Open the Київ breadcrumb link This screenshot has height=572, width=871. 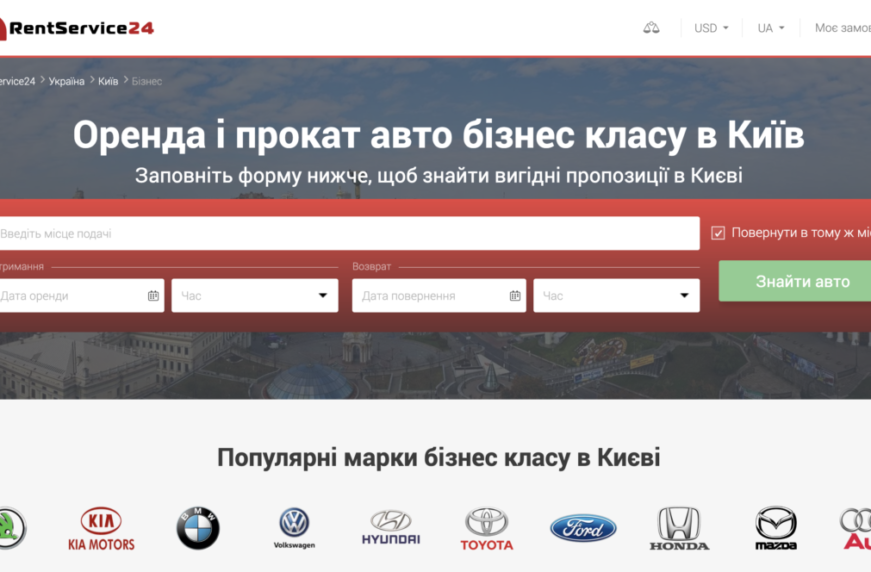point(108,81)
